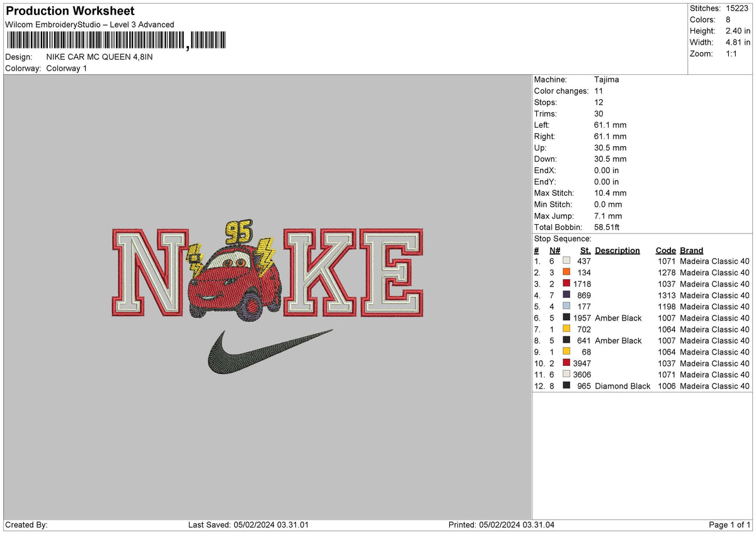Click the Production Worksheet title
Image resolution: width=756 pixels, height=534 pixels.
pos(70,11)
